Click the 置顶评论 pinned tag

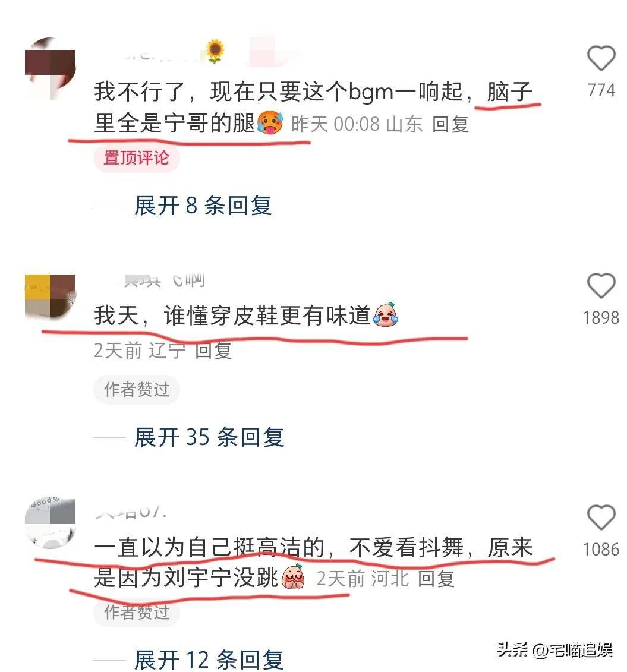coord(137,157)
